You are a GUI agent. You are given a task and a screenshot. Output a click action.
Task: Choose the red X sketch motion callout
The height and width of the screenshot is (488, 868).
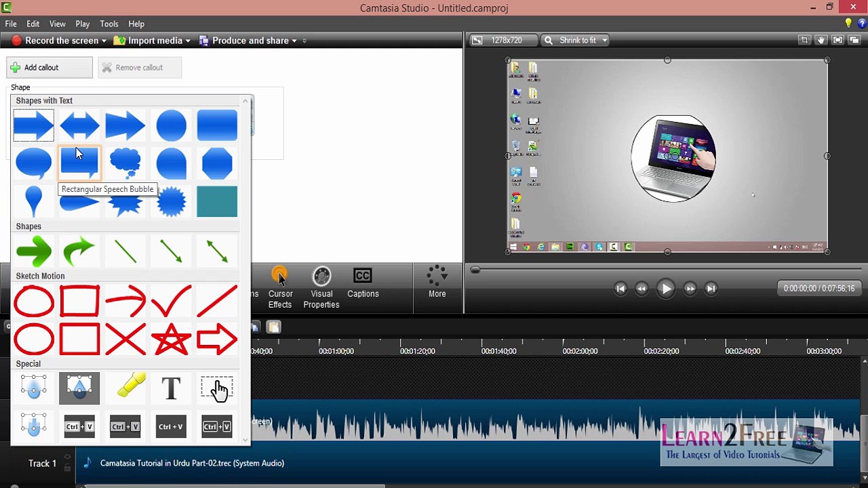[x=125, y=340]
